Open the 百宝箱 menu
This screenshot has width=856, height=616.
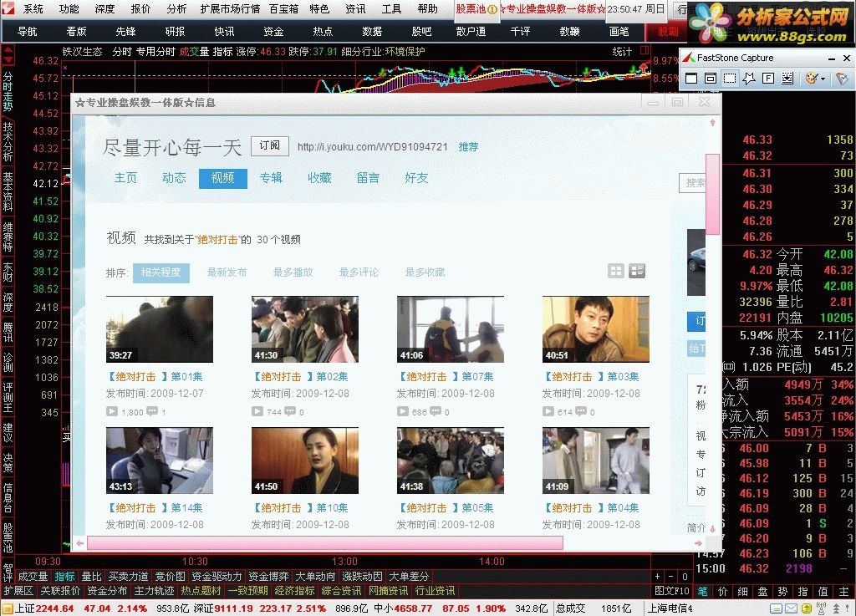click(x=284, y=8)
